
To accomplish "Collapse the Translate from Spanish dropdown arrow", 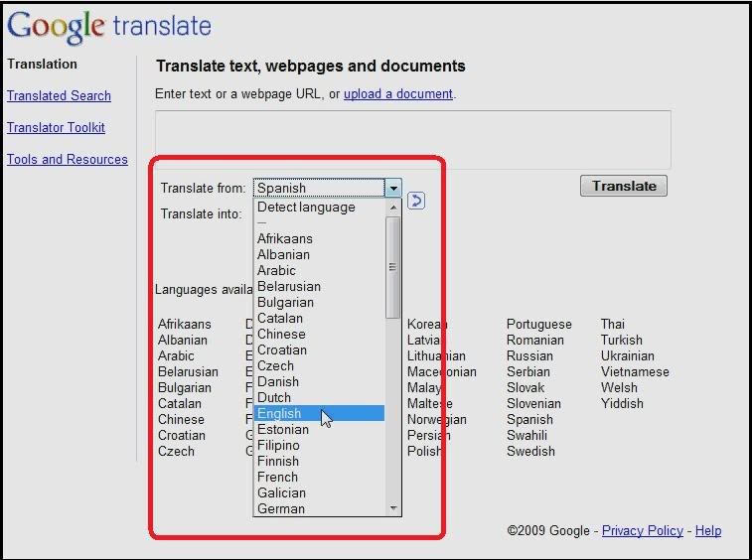I will coord(393,188).
